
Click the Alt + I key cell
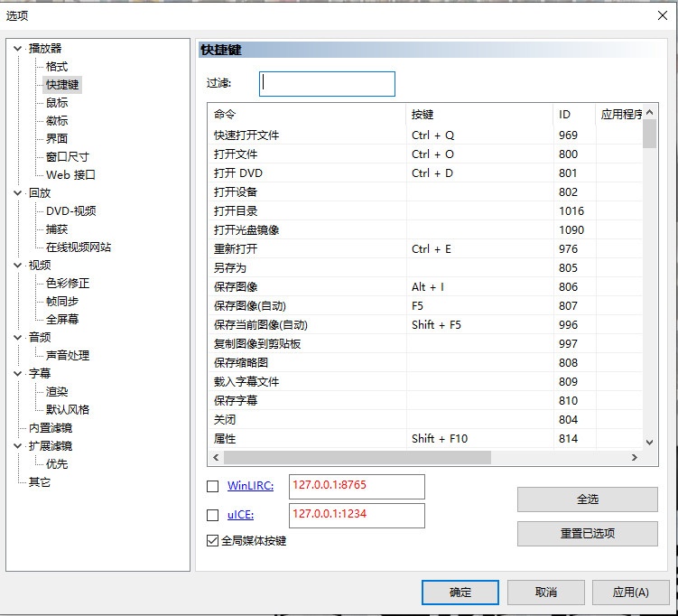click(479, 287)
